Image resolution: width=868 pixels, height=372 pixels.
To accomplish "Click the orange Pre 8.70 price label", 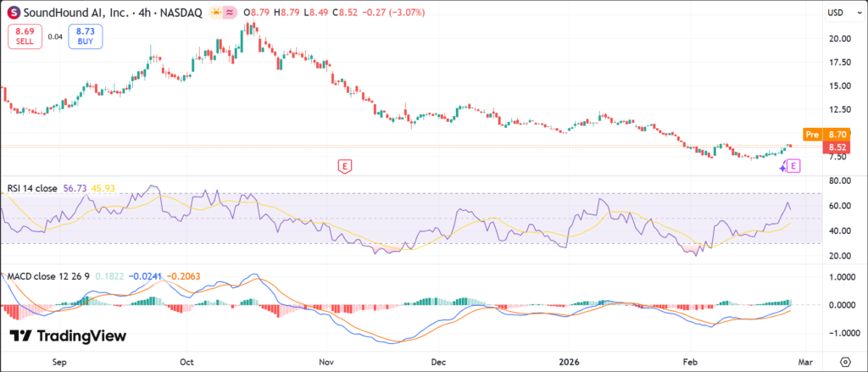I will click(826, 134).
